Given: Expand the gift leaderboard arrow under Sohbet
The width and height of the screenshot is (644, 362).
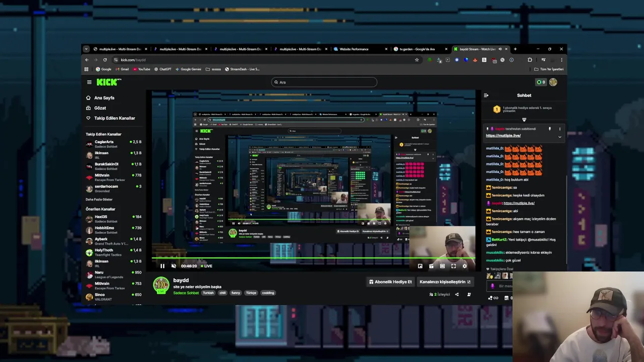Looking at the screenshot, I should point(524,120).
